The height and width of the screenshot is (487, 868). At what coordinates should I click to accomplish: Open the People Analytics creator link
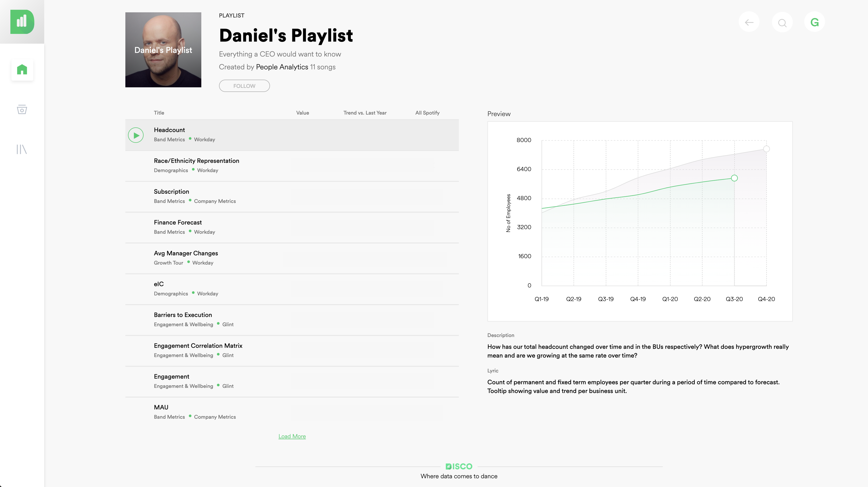(282, 67)
